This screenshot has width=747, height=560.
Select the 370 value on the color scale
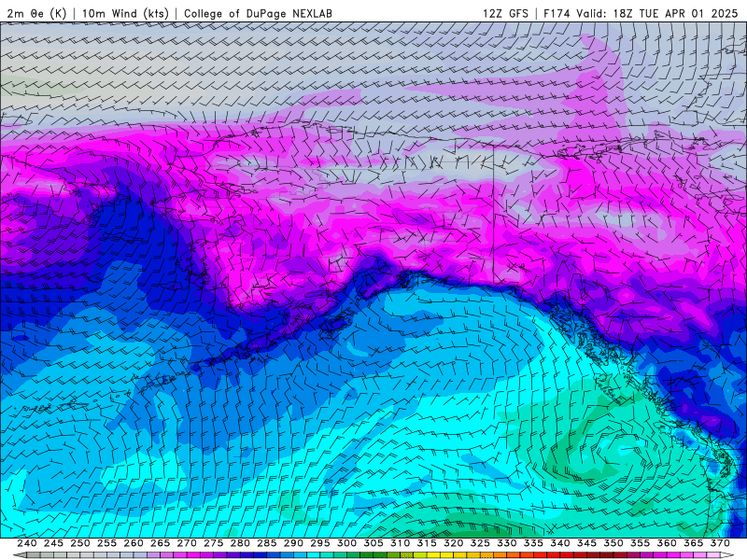720,543
